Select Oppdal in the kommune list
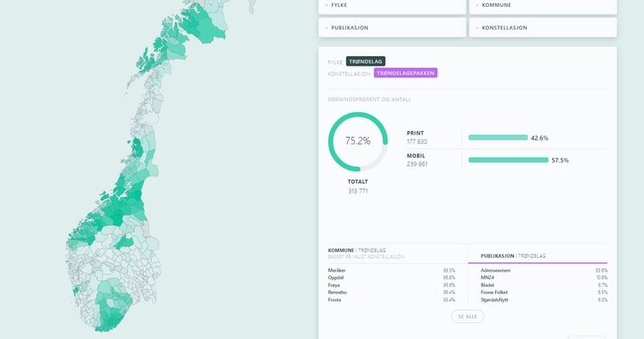 pos(336,278)
